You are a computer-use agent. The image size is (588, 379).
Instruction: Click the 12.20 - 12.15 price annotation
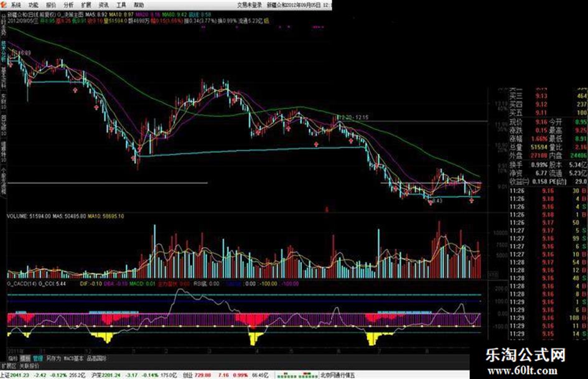tap(353, 118)
